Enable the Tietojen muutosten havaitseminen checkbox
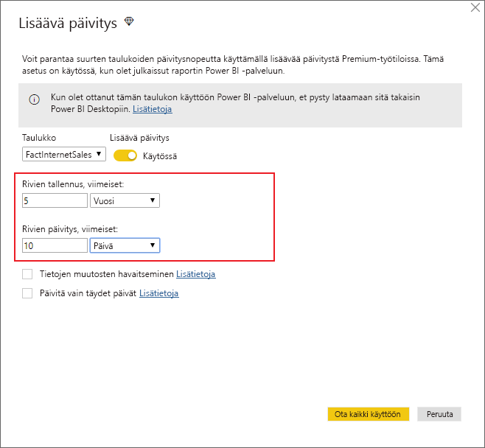Viewport: 485px width, 448px height. (27, 274)
